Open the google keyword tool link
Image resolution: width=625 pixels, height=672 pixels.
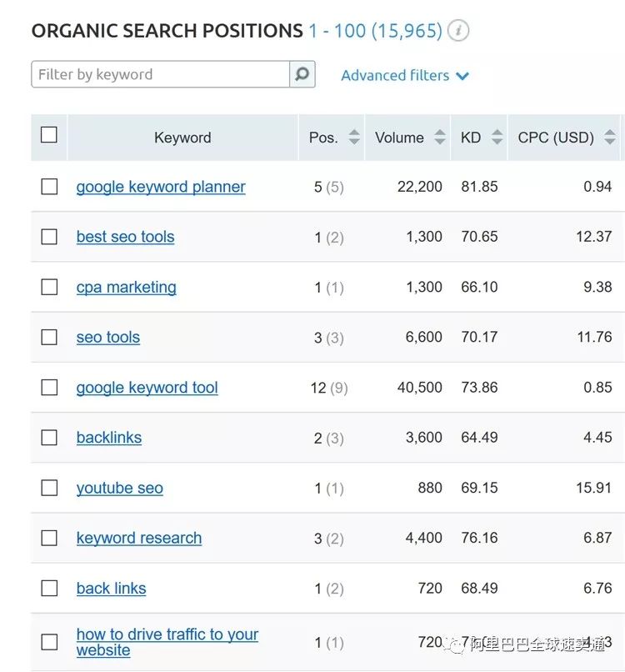tap(147, 388)
